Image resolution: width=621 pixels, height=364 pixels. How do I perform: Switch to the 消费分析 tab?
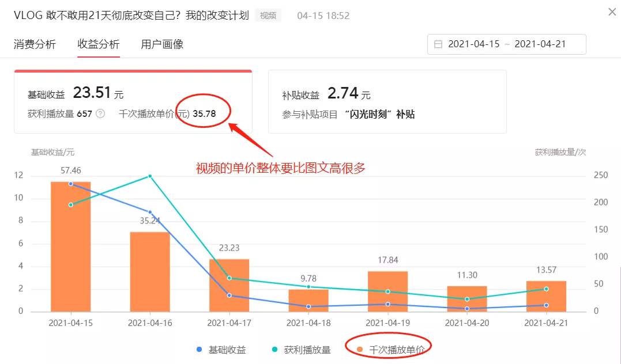point(35,44)
